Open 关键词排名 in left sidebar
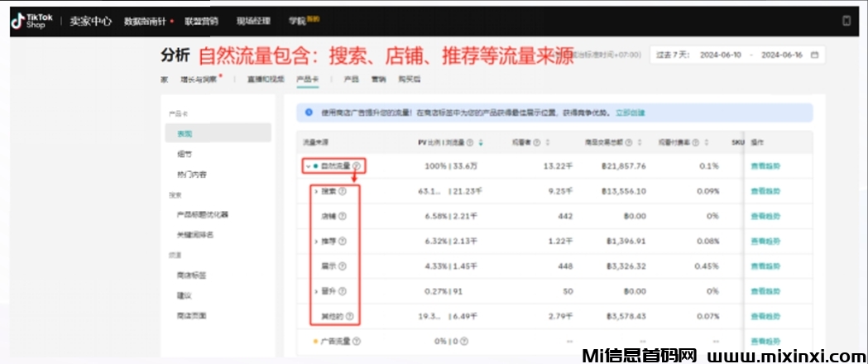 (x=194, y=235)
